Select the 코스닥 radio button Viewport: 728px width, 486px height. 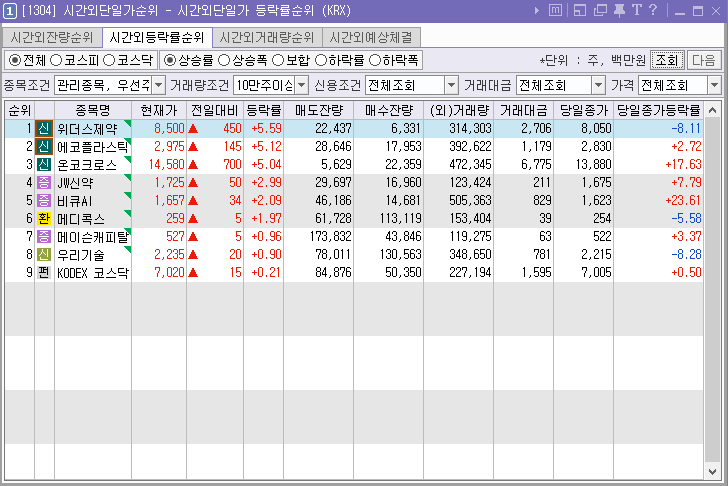109,60
